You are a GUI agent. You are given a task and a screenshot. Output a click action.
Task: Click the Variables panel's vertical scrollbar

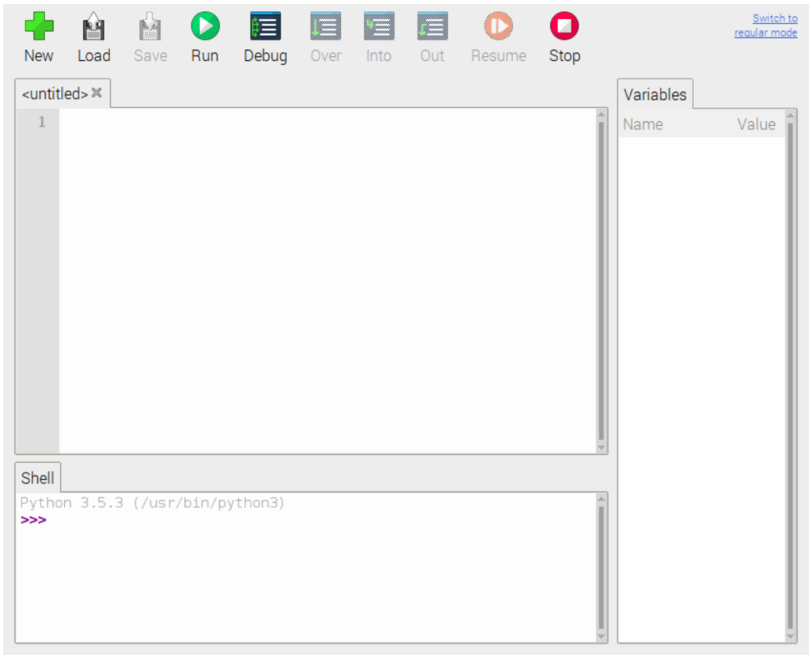tap(791, 376)
